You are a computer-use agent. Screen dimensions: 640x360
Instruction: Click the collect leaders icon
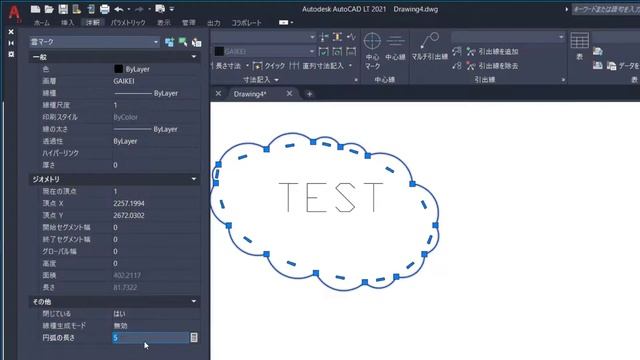click(457, 66)
